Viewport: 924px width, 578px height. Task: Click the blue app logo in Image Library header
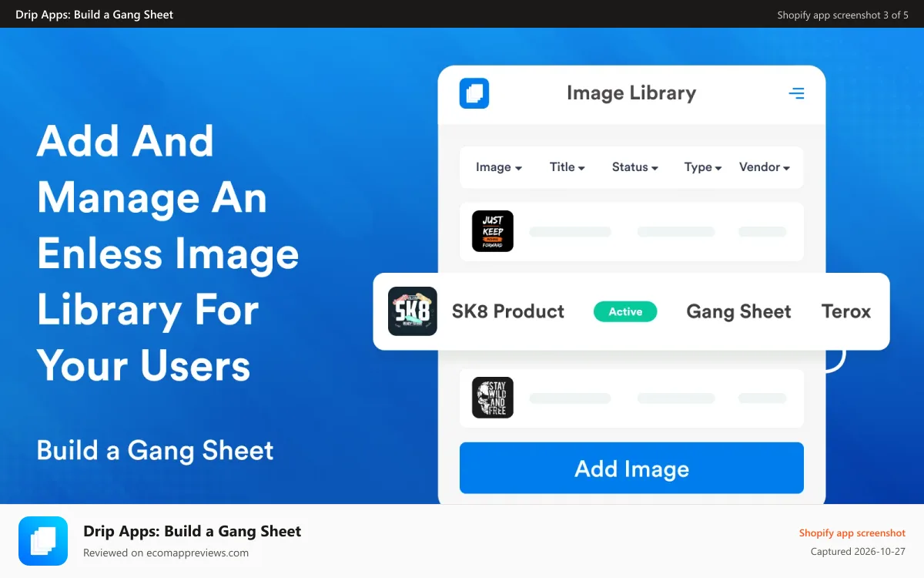point(474,93)
